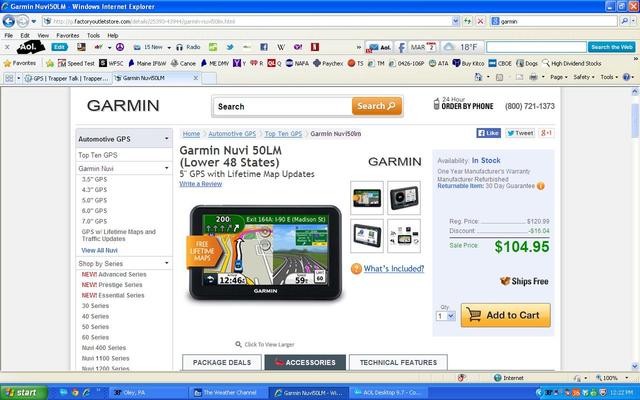Open the File menu
Image resolution: width=640 pixels, height=400 pixels.
[9, 36]
